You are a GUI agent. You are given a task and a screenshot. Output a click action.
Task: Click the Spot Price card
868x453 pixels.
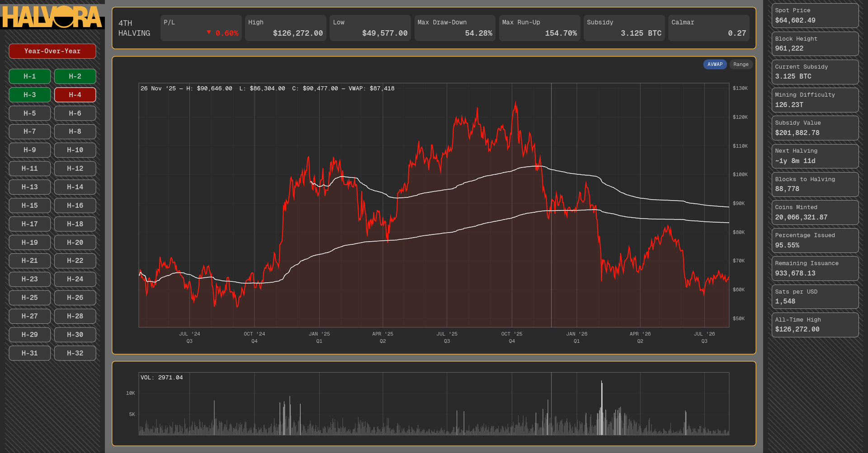click(x=815, y=16)
